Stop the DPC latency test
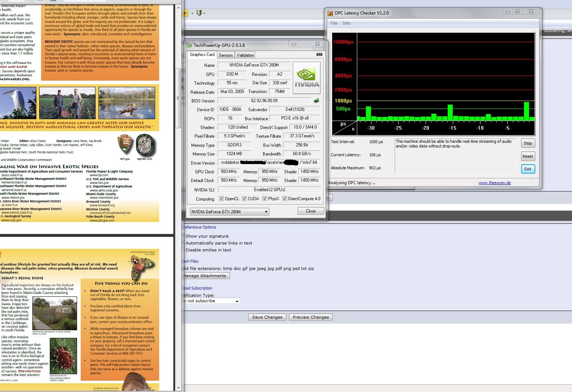Viewport: 572px width, 392px height. (528, 143)
